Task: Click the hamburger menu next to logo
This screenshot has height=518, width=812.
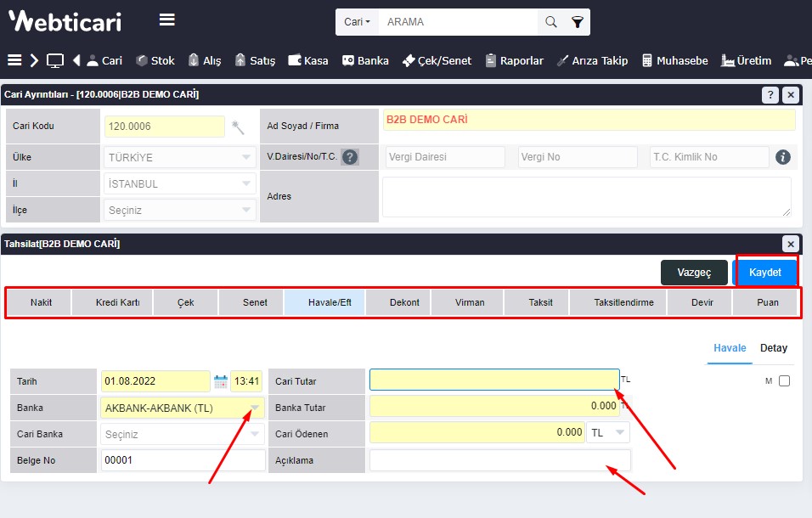Action: pos(167,20)
